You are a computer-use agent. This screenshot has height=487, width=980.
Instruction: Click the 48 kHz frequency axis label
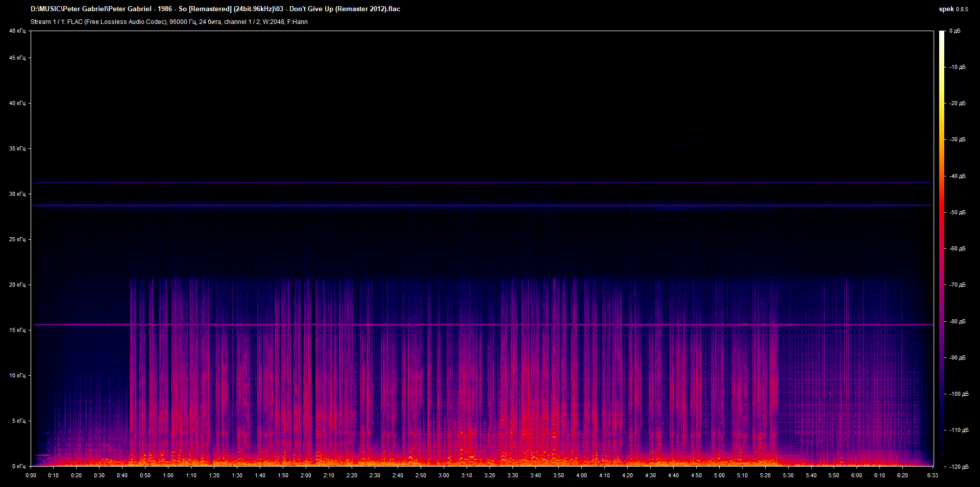[17, 31]
